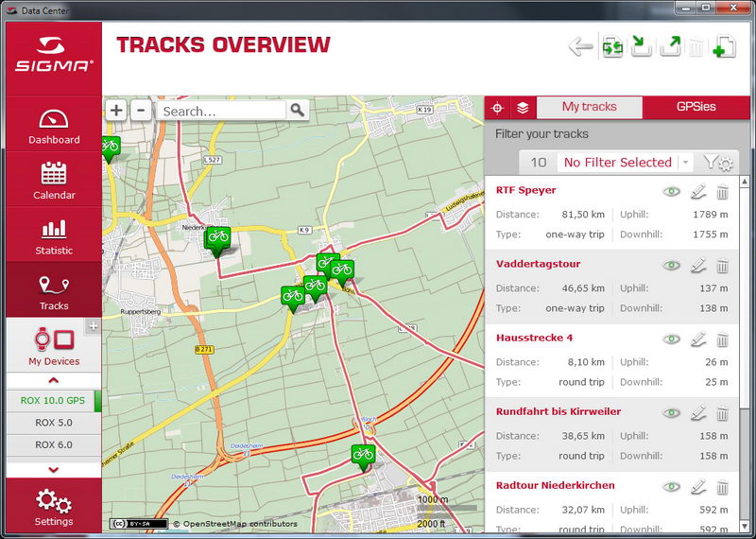Image resolution: width=756 pixels, height=539 pixels.
Task: Open the Radtour Niederkirchen track title
Action: coord(555,485)
